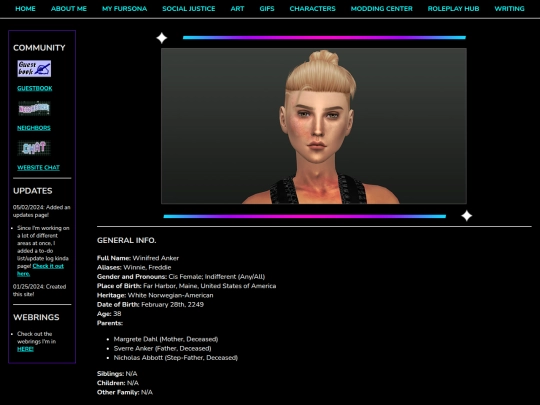Open MY FURSONA in the top nav
Image resolution: width=540 pixels, height=405 pixels.
point(124,9)
